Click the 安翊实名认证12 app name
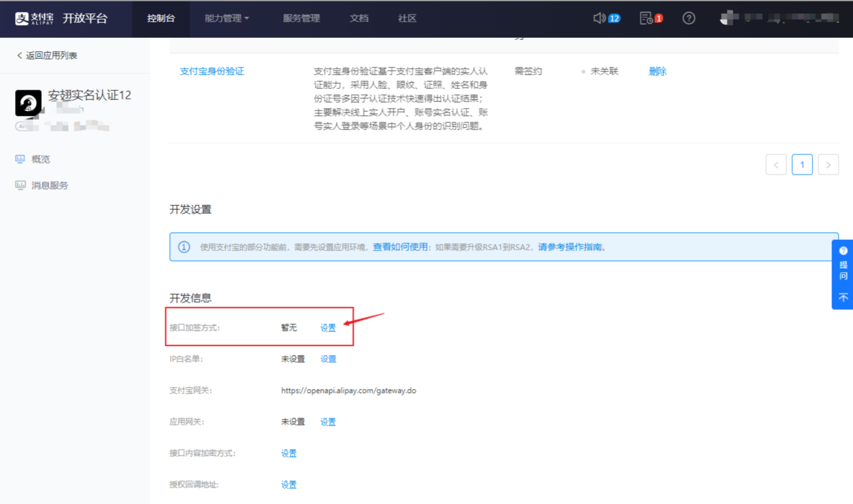This screenshot has width=853, height=504. [90, 95]
